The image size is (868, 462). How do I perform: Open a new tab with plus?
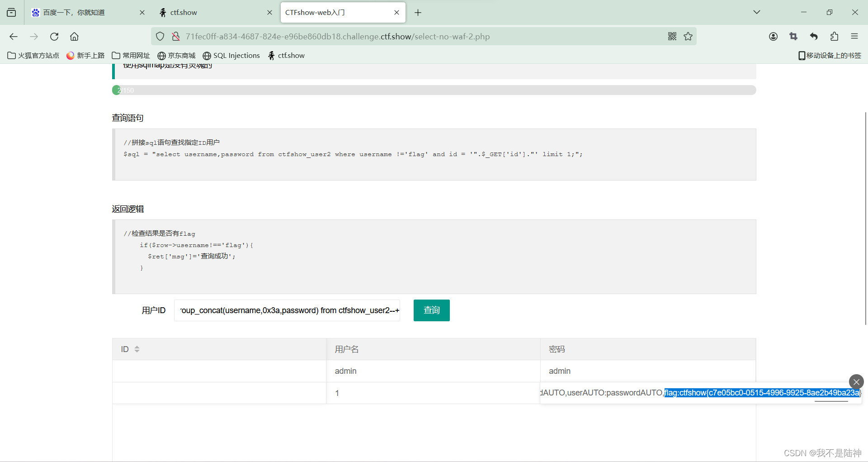418,13
